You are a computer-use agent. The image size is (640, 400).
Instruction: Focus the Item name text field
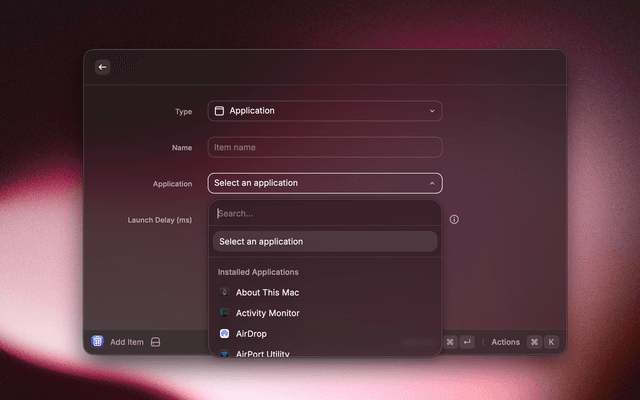(x=324, y=147)
